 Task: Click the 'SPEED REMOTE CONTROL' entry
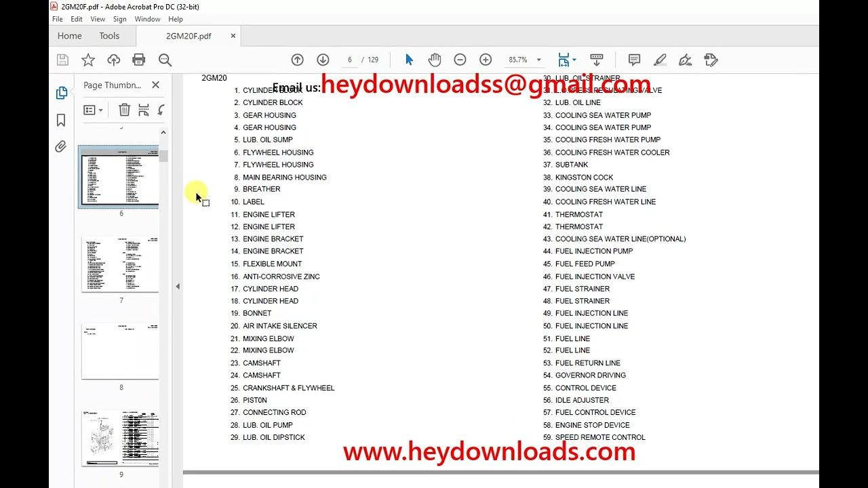point(600,437)
